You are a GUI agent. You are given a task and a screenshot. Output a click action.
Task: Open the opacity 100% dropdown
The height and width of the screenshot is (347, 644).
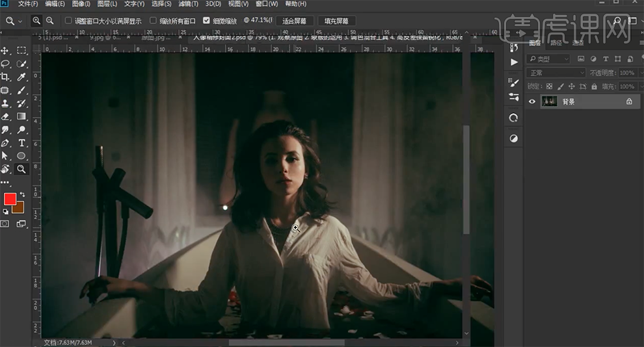[x=628, y=73]
